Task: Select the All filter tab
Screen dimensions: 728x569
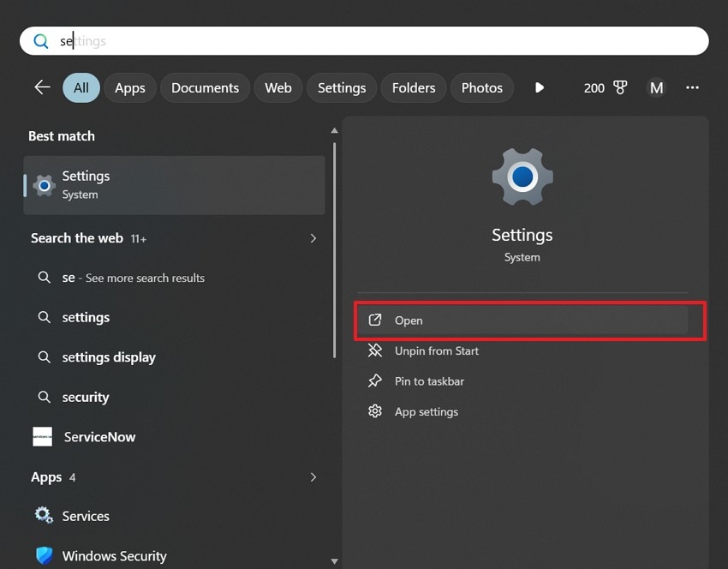Action: (81, 87)
